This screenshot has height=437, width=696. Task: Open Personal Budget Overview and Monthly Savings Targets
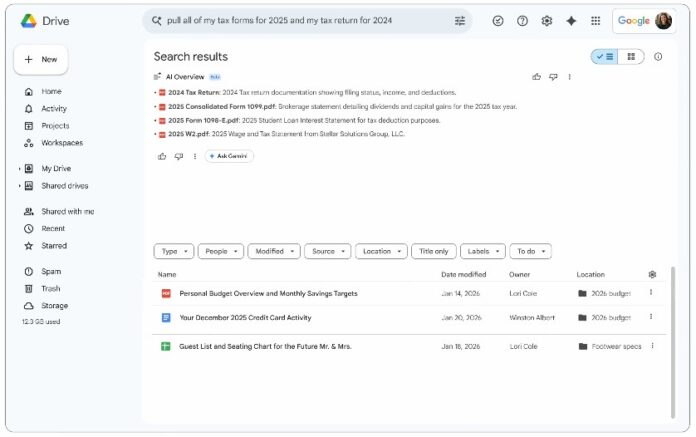(268, 294)
